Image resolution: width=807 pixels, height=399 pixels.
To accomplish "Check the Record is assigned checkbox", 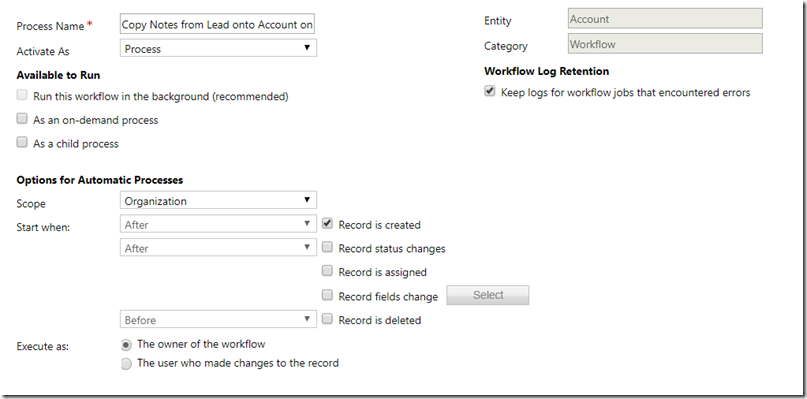I will click(327, 271).
